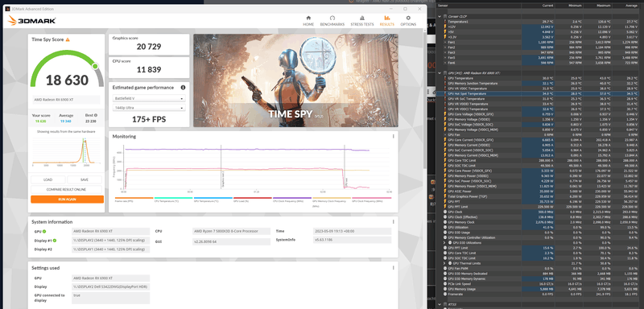644x309 pixels.
Task: Click the Fan1 sensor icon
Action: coord(445,43)
